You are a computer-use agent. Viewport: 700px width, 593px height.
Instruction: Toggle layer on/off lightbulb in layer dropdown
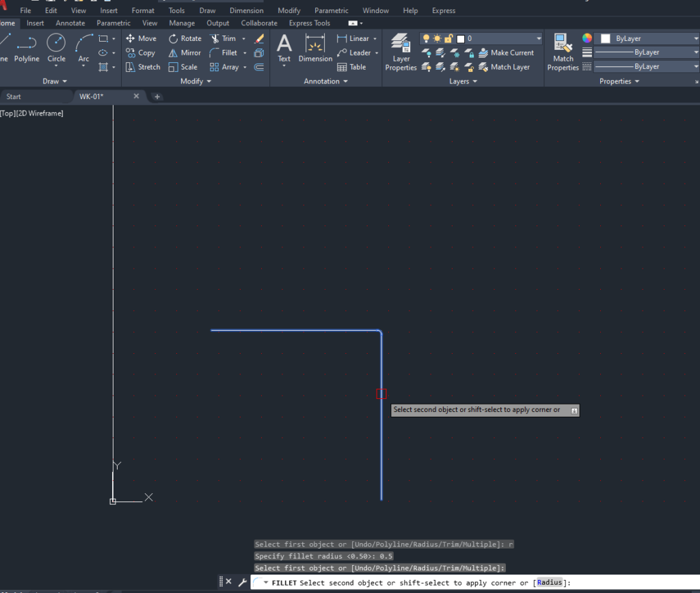[427, 39]
